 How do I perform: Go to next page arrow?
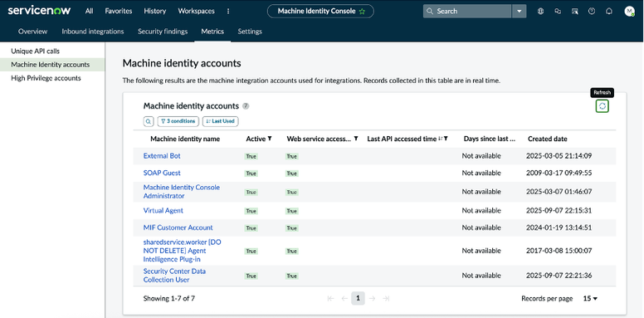coord(372,299)
